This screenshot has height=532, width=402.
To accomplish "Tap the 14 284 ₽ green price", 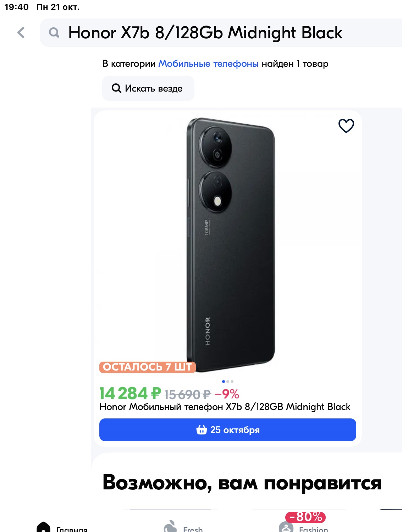I will pos(130,394).
